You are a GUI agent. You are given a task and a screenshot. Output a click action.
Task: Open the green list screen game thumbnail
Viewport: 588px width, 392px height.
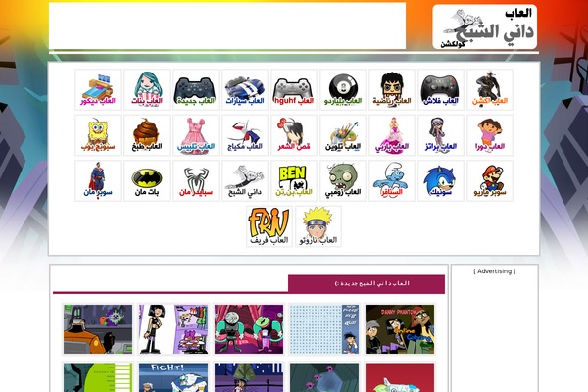tap(98, 377)
